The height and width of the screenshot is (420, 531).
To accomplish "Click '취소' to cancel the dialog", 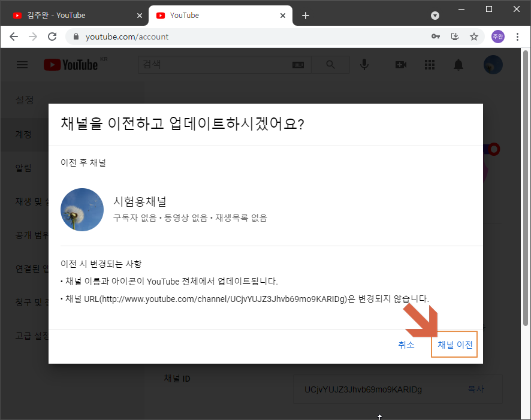I will pos(406,345).
